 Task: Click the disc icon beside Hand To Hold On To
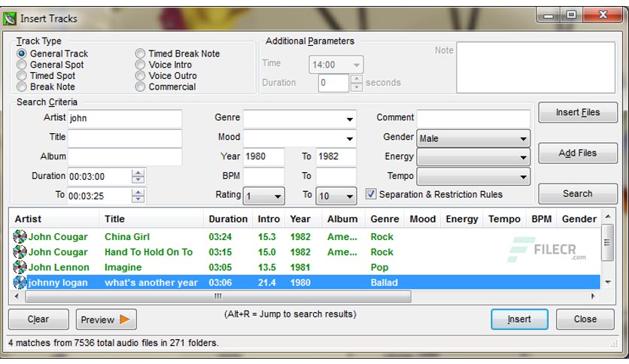(20, 252)
